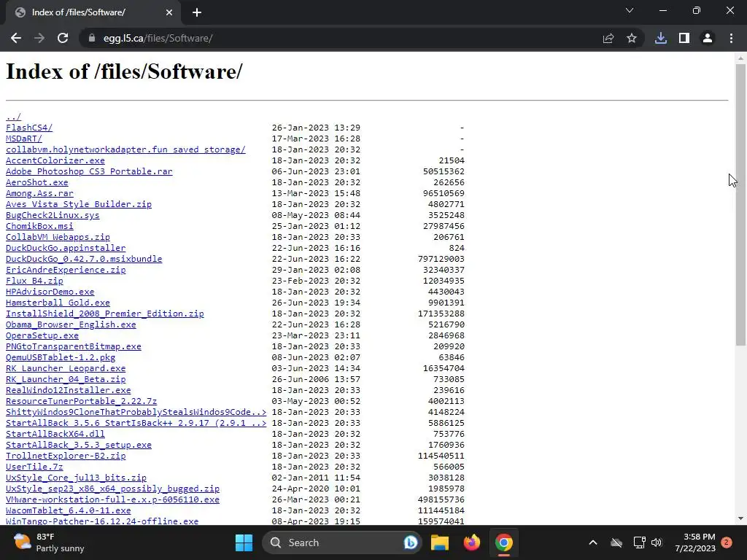The image size is (747, 560).
Task: Open the tab search dropdown chevron
Action: click(x=630, y=10)
